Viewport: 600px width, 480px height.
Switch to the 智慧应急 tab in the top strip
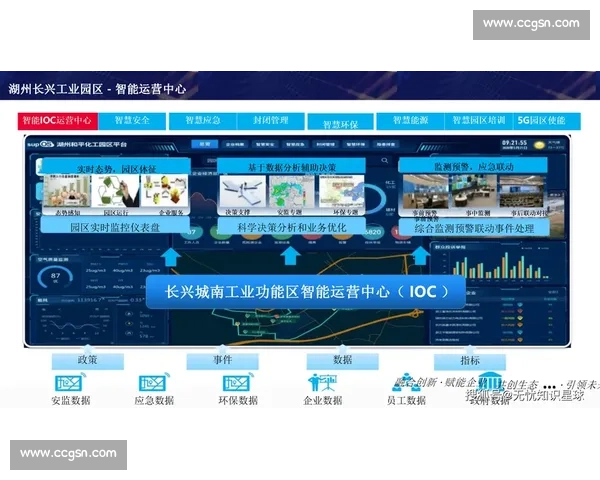[x=203, y=121]
